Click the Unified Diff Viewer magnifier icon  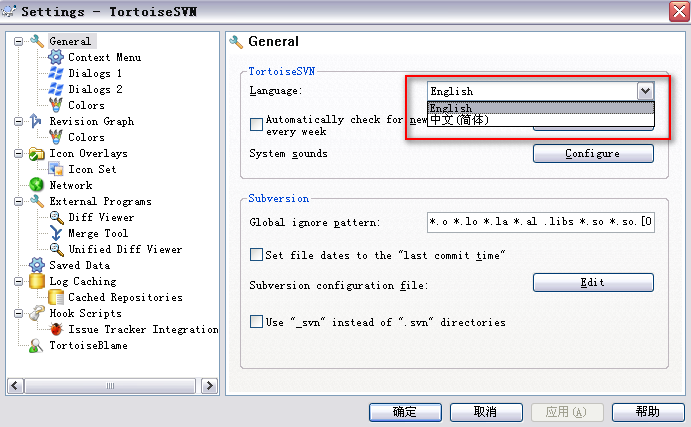(x=56, y=249)
